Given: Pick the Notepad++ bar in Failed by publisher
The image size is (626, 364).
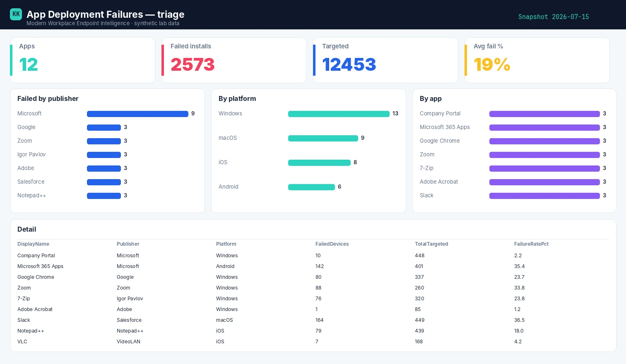Looking at the screenshot, I should (x=104, y=196).
